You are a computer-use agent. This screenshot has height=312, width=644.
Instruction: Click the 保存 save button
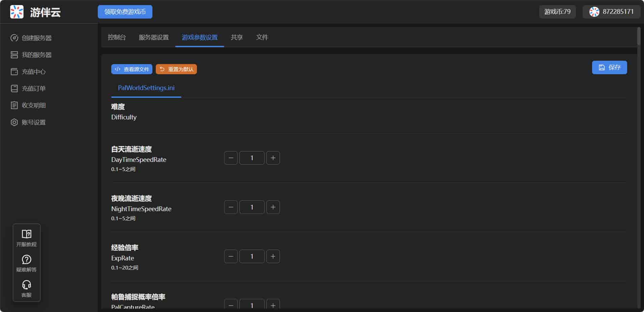(609, 67)
